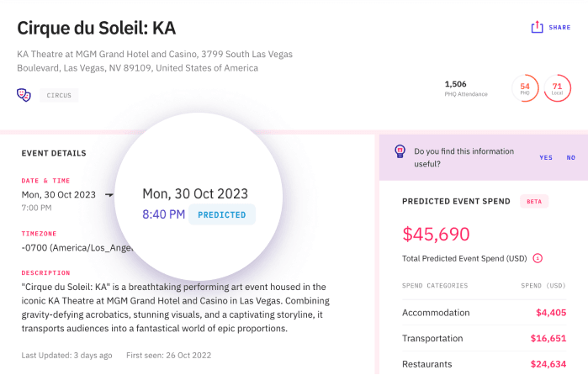The height and width of the screenshot is (375, 588).
Task: Click the KA Theatre venue address text
Action: tap(155, 61)
